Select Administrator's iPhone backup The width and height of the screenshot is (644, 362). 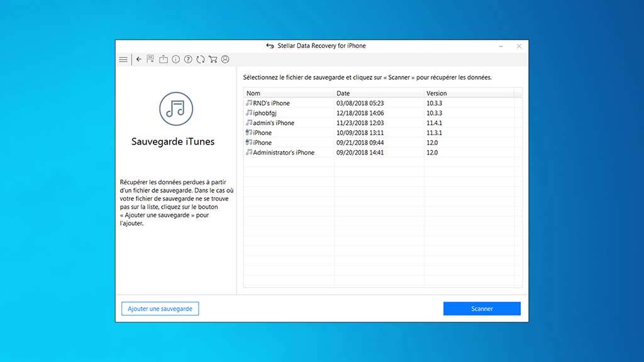click(283, 153)
